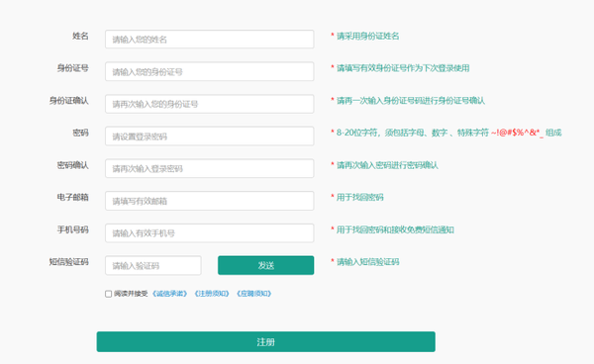Open the 《注册须知》 link
Image resolution: width=594 pixels, height=364 pixels.
tap(212, 294)
